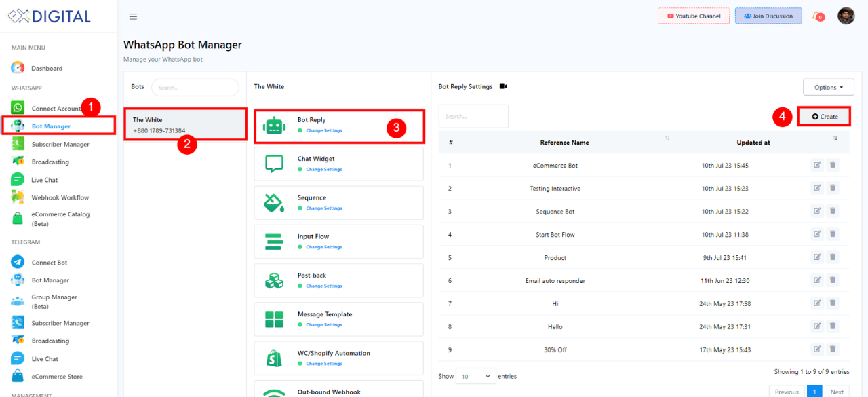The width and height of the screenshot is (868, 397).
Task: Open the entries per page dropdown
Action: [476, 376]
